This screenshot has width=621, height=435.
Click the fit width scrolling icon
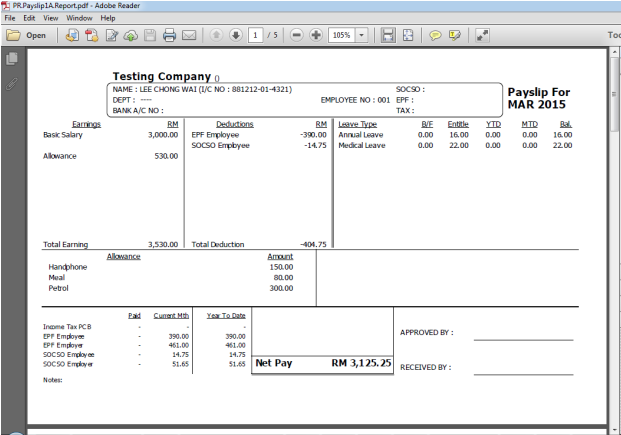(x=388, y=35)
